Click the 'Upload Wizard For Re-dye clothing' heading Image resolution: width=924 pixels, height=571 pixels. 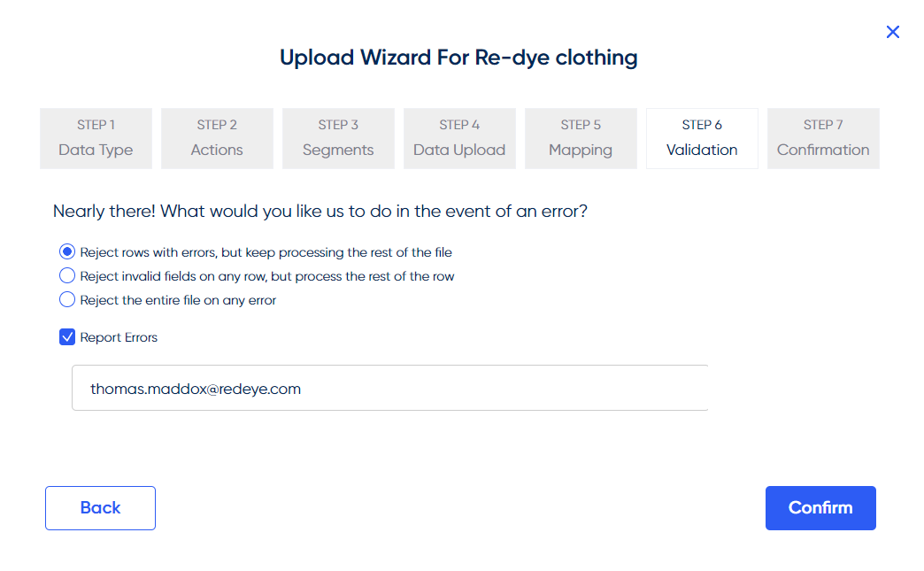(x=458, y=58)
